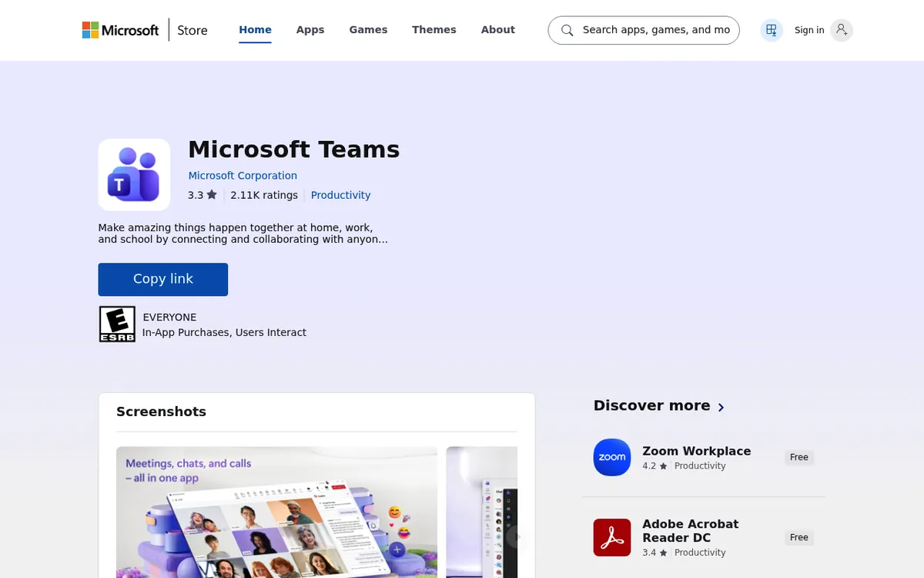Click the Screenshots section heading

click(162, 412)
